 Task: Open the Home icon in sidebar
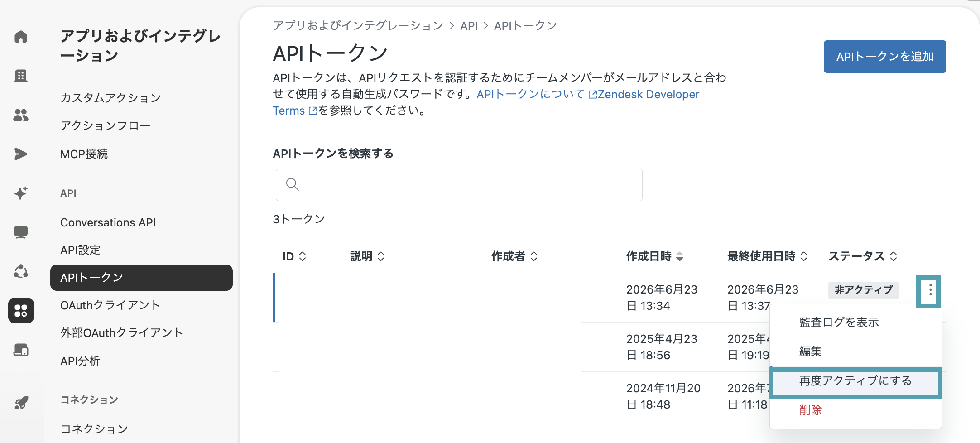21,37
